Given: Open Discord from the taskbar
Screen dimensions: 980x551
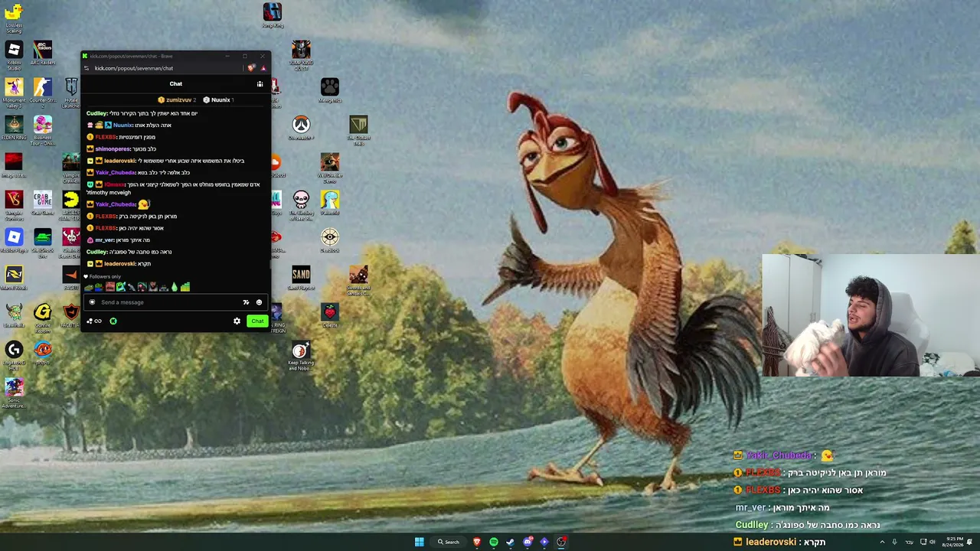Looking at the screenshot, I should [528, 542].
